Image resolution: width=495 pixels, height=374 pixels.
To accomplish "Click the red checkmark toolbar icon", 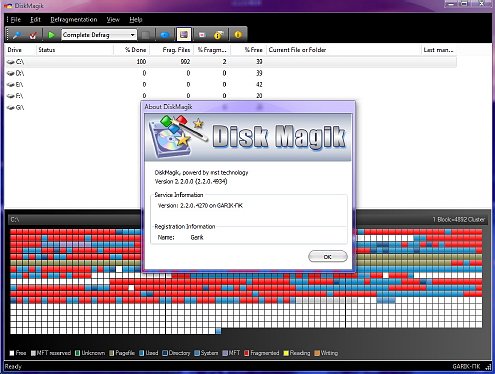I will click(x=33, y=35).
